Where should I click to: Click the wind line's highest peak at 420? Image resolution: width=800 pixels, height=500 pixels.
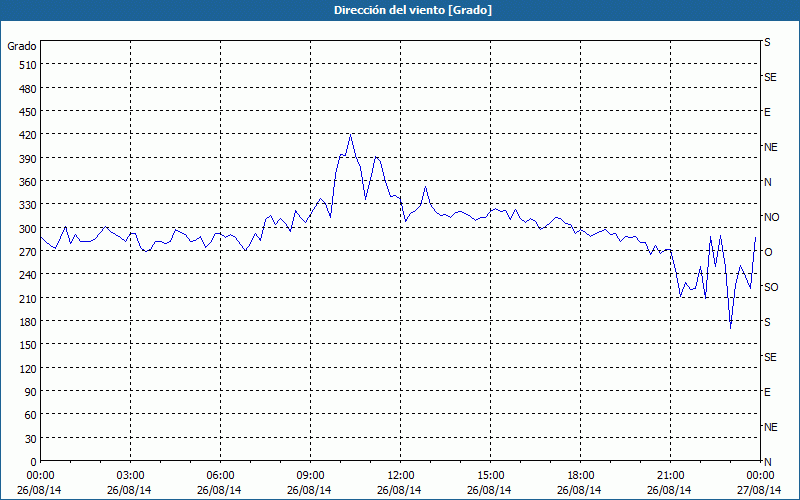pyautogui.click(x=351, y=135)
